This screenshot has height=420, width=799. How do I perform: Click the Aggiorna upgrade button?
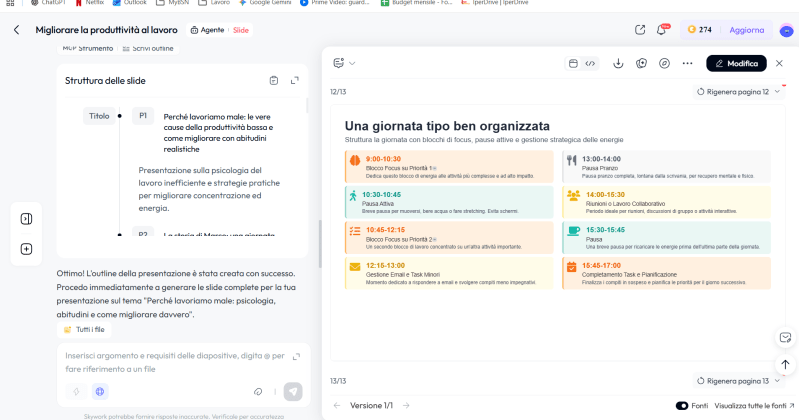tap(746, 30)
